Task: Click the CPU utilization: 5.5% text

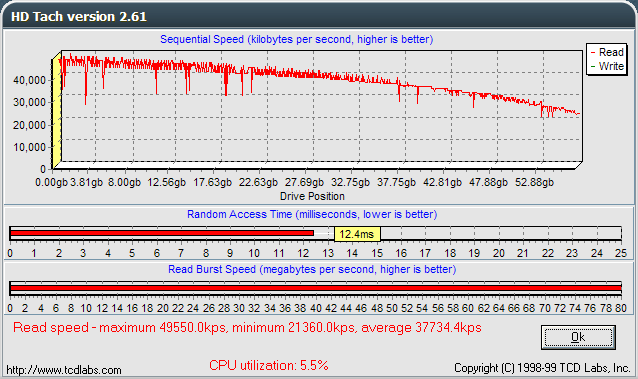Action: [269, 365]
